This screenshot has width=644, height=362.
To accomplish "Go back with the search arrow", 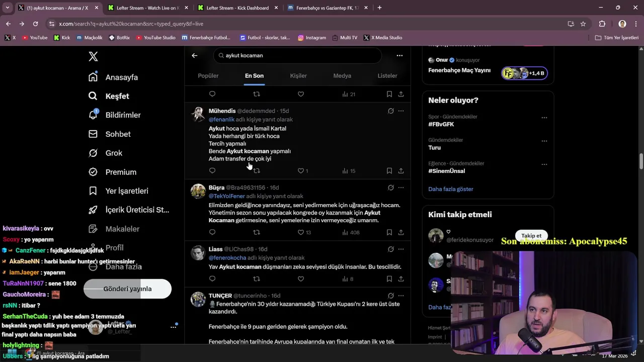I will 195,55.
